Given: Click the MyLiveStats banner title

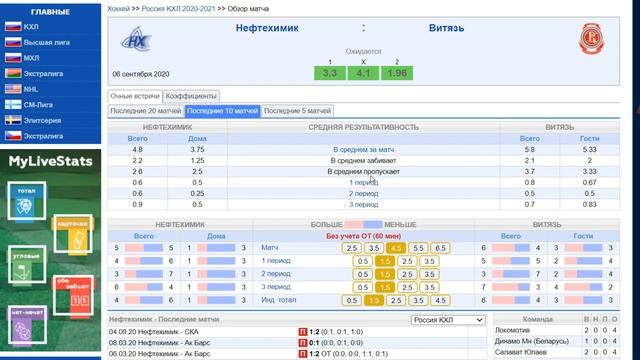Looking at the screenshot, I should point(51,161).
